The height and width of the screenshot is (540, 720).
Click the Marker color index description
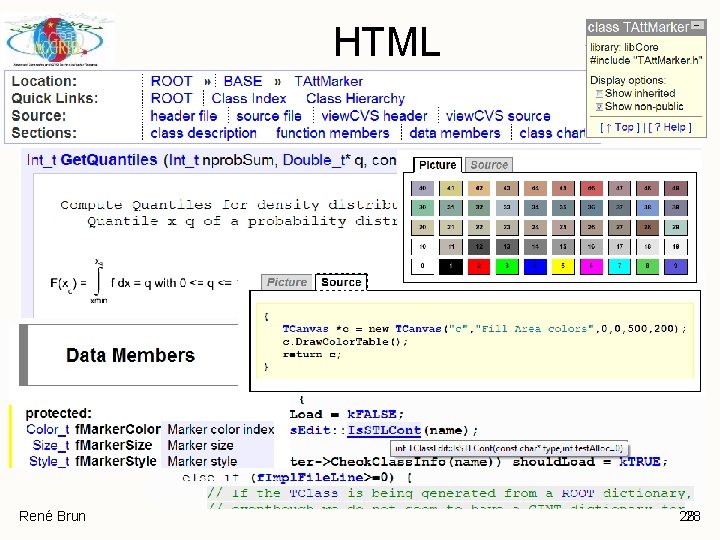click(220, 429)
